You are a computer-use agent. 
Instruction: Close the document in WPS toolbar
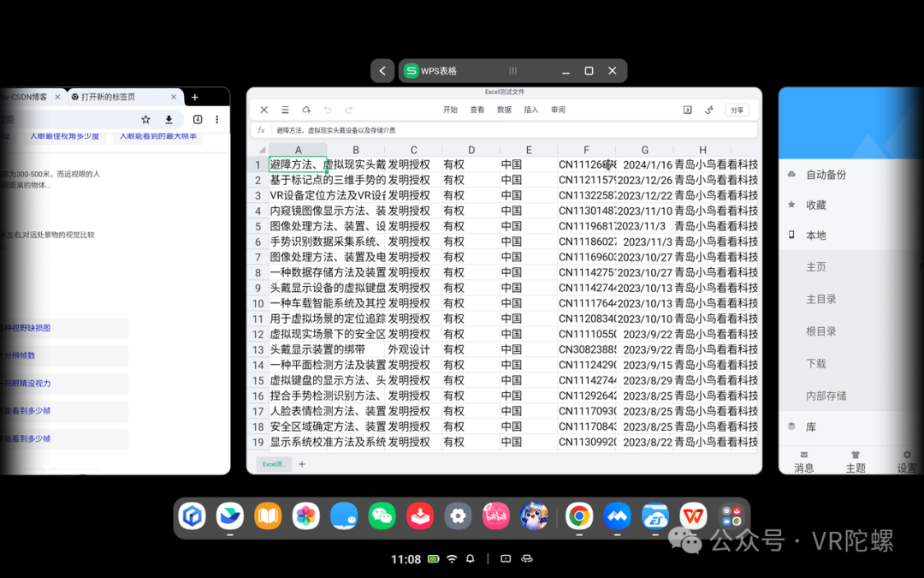pyautogui.click(x=264, y=110)
